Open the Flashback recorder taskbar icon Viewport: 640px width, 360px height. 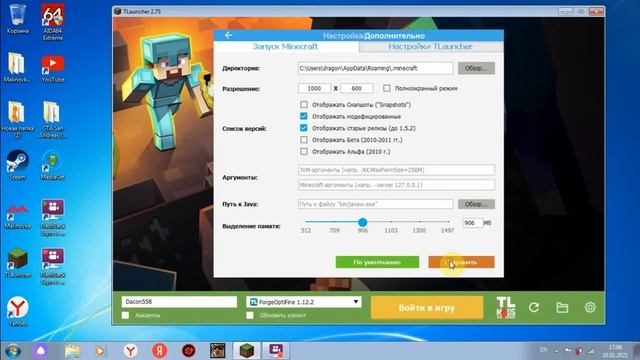[x=276, y=351]
